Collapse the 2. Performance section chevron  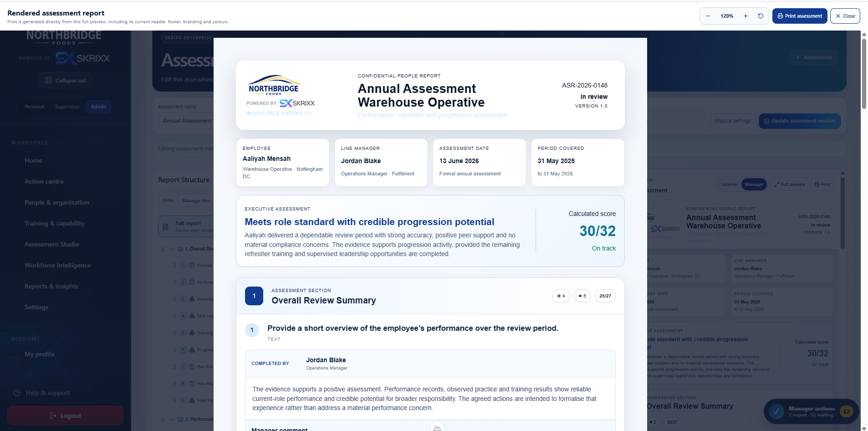coord(172,420)
